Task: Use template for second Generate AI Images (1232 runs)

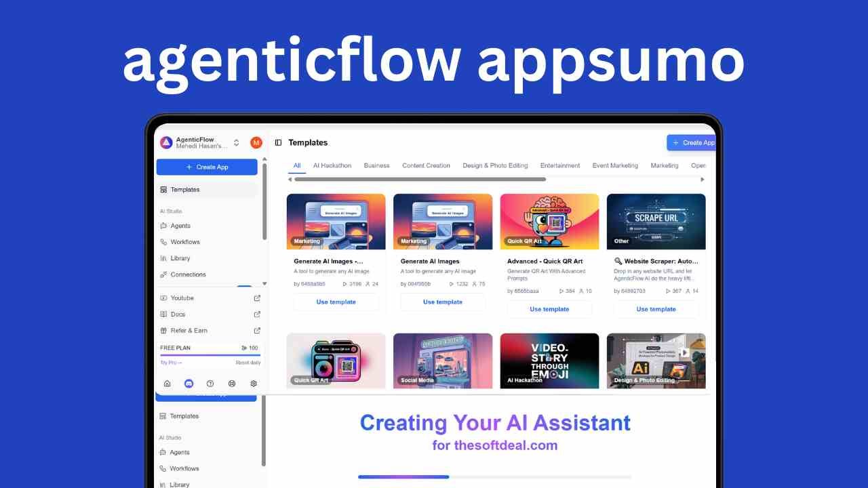Action: [x=443, y=302]
